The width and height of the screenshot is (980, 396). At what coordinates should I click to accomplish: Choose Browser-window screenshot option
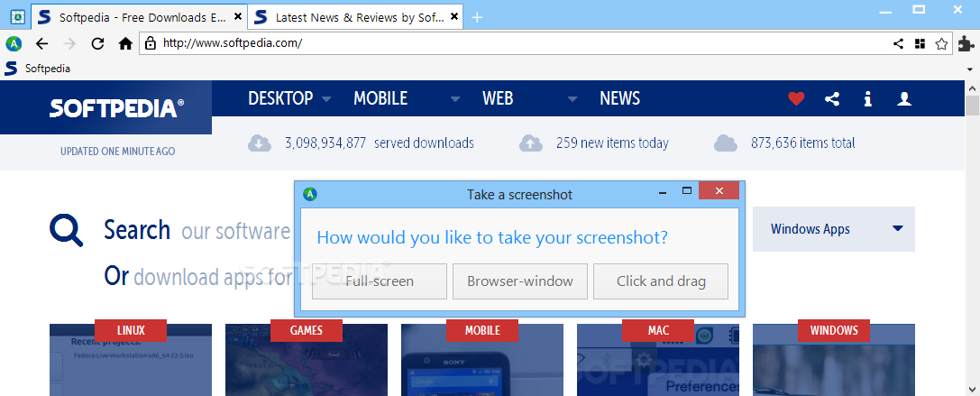tap(520, 281)
